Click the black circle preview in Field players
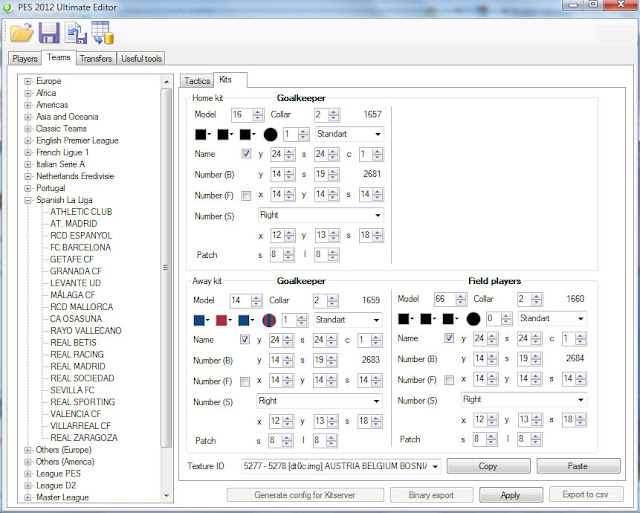This screenshot has width=640, height=513. [473, 319]
